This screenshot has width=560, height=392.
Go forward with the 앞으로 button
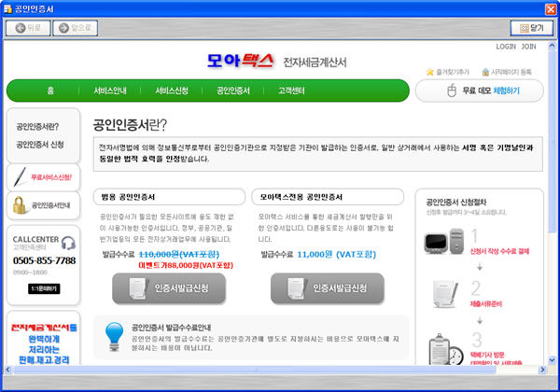(75, 28)
